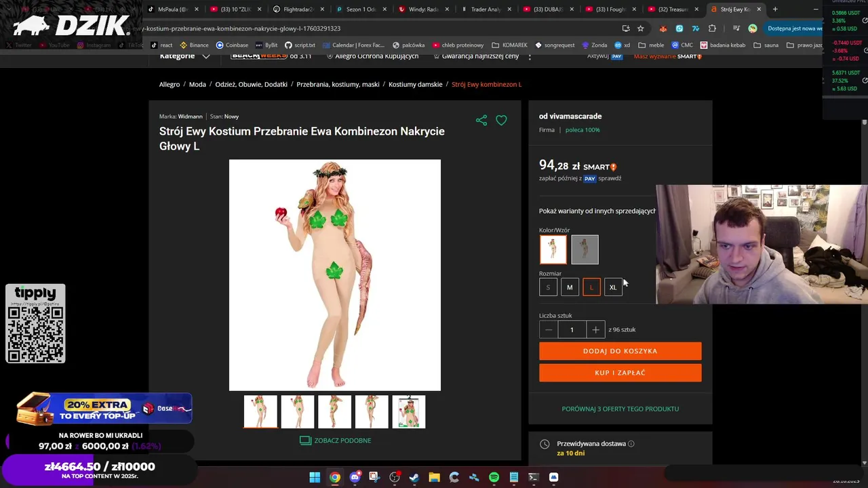
Task: Select the fifth product thumbnail
Action: coord(409,412)
